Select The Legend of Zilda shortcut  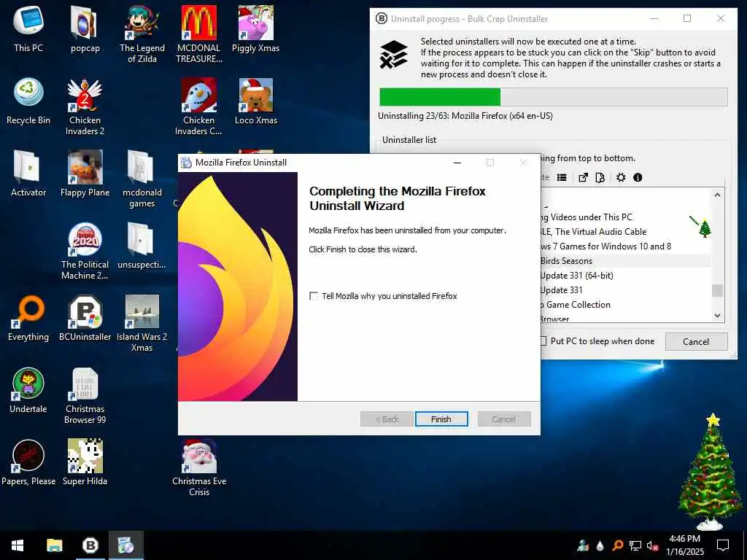(x=142, y=34)
